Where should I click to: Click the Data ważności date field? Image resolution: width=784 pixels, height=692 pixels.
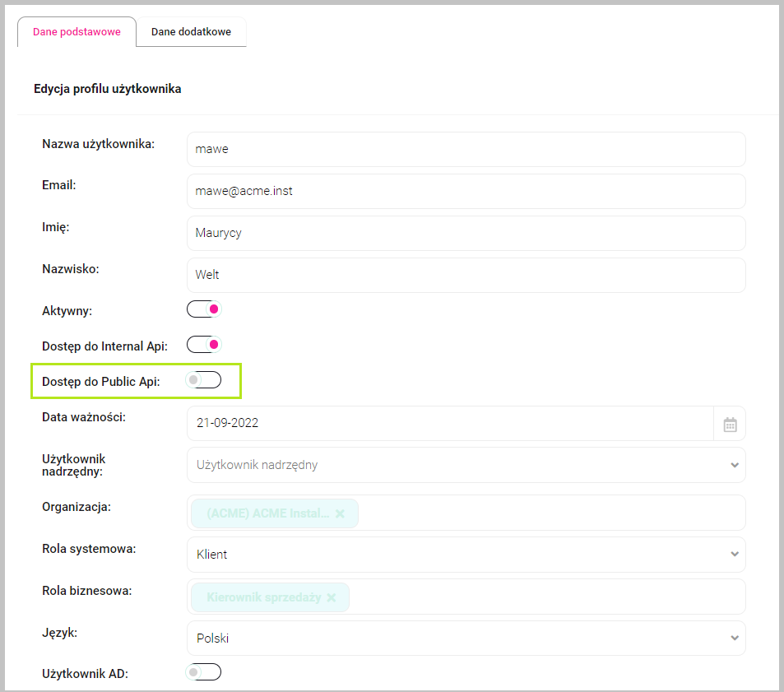pyautogui.click(x=449, y=425)
